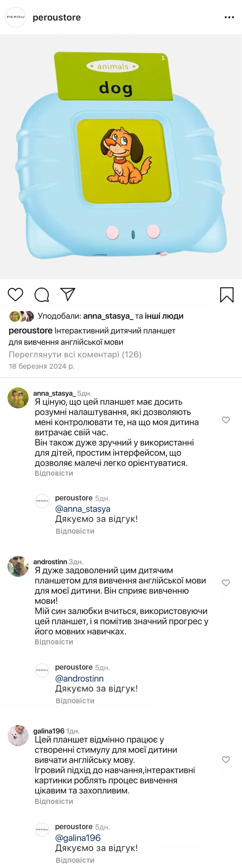Open @galina196 mention link

pos(78,838)
